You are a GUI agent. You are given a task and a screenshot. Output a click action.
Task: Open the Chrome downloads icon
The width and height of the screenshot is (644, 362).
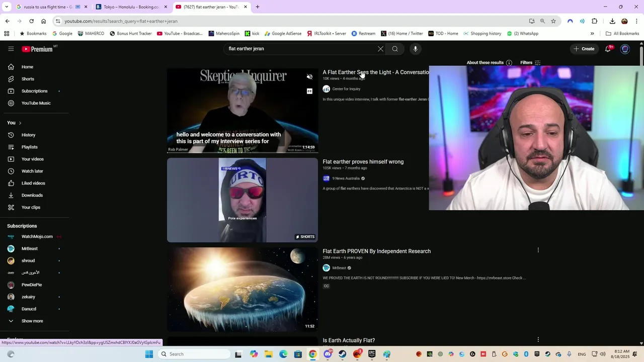(x=612, y=21)
